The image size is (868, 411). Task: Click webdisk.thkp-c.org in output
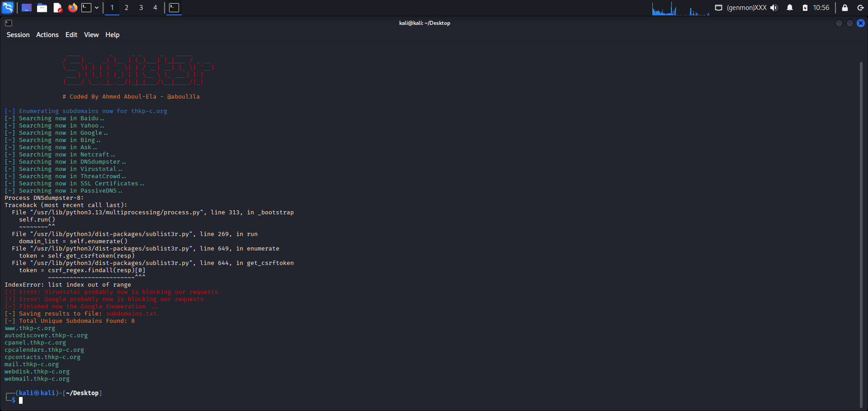coord(37,372)
